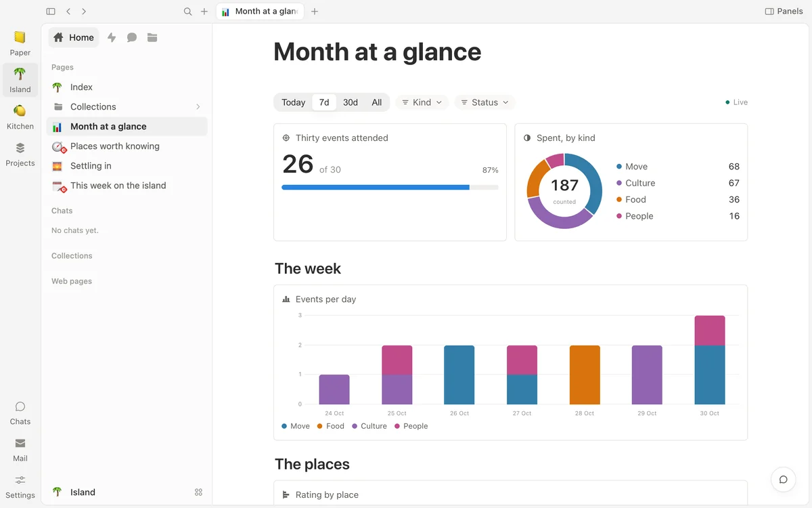
Task: Expand Collections with the chevron
Action: [x=198, y=107]
